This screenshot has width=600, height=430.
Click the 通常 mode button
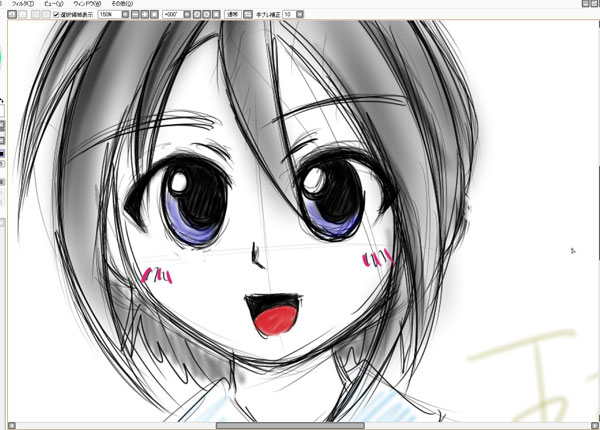click(x=233, y=15)
